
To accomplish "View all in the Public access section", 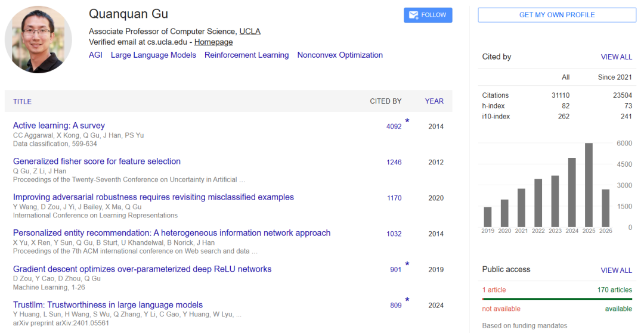I will click(616, 270).
